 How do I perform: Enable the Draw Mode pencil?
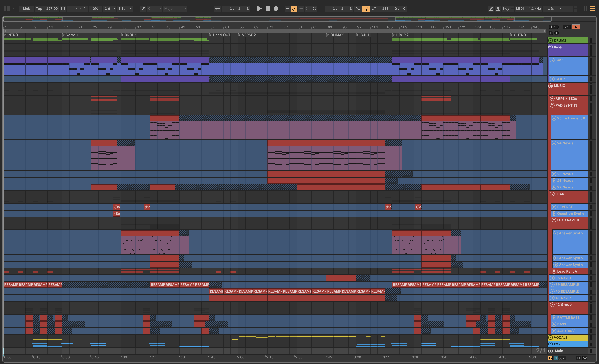tap(491, 9)
